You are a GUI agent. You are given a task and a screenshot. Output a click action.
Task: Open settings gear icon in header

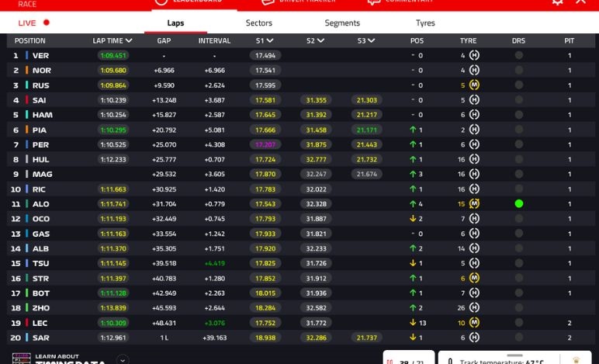pyautogui.click(x=557, y=2)
